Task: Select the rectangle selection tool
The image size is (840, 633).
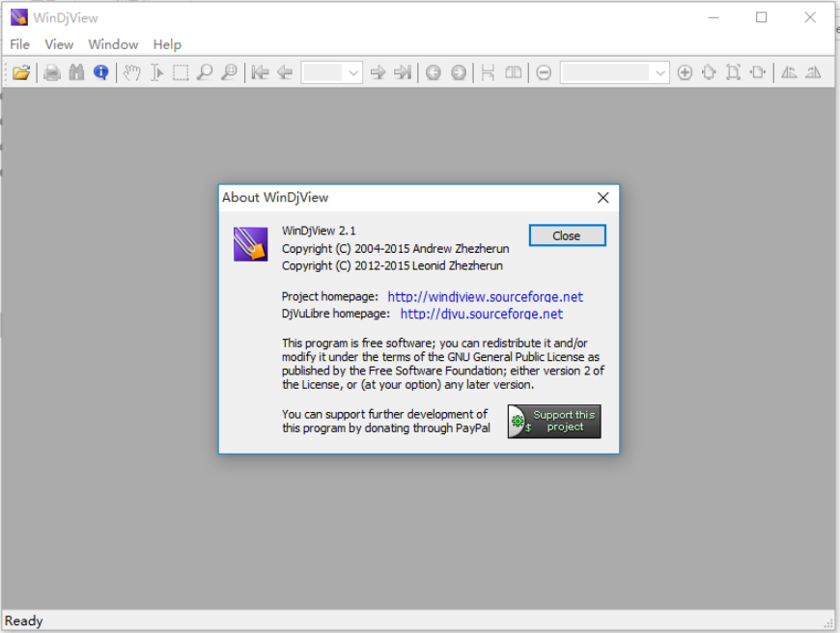Action: tap(181, 72)
